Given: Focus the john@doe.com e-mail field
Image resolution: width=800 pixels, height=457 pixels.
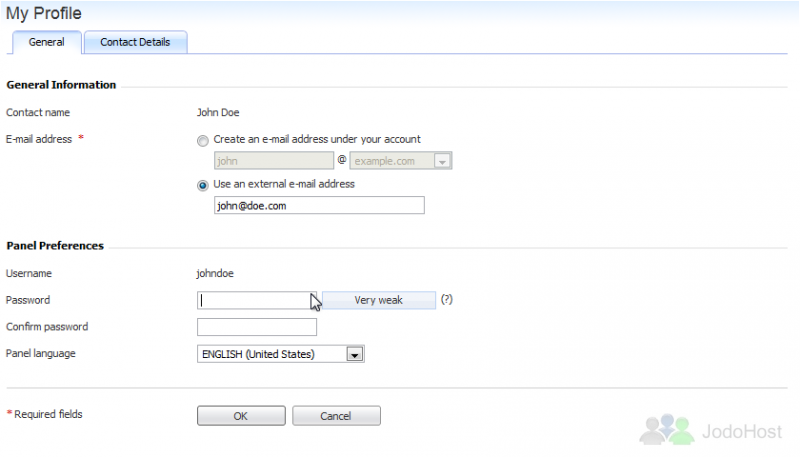Looking at the screenshot, I should tap(319, 206).
